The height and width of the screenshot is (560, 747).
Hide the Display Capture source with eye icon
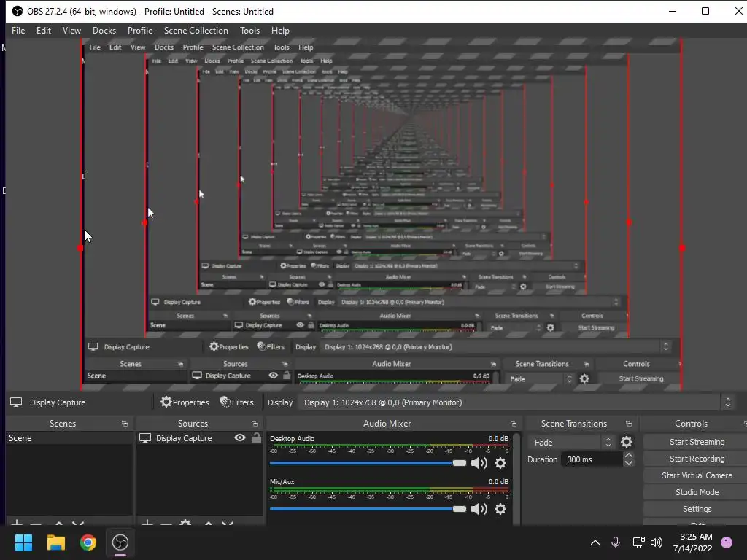(x=240, y=437)
